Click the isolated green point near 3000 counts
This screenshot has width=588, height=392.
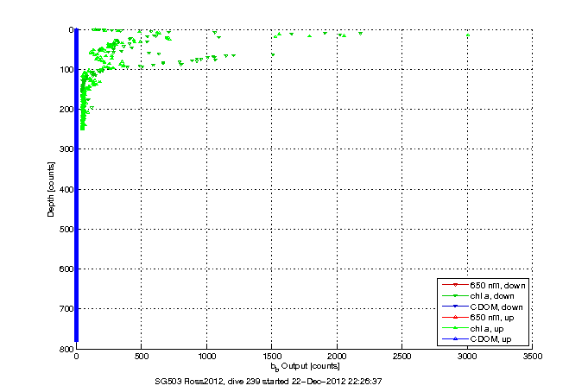pos(467,35)
